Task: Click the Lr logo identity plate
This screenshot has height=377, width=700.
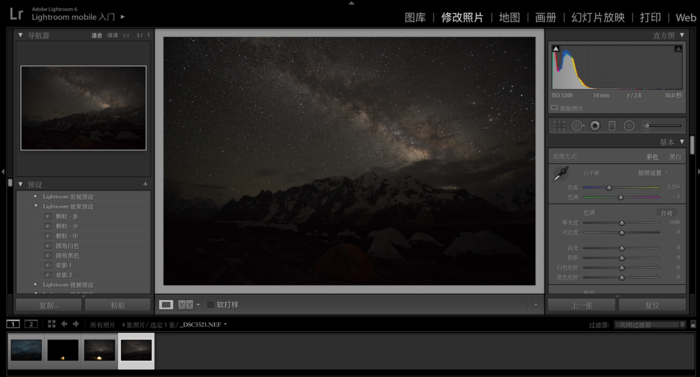Action: pos(16,14)
